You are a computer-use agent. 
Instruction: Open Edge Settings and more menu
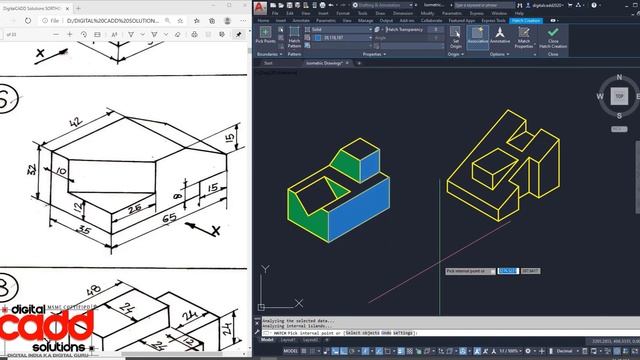pyautogui.click(x=243, y=20)
